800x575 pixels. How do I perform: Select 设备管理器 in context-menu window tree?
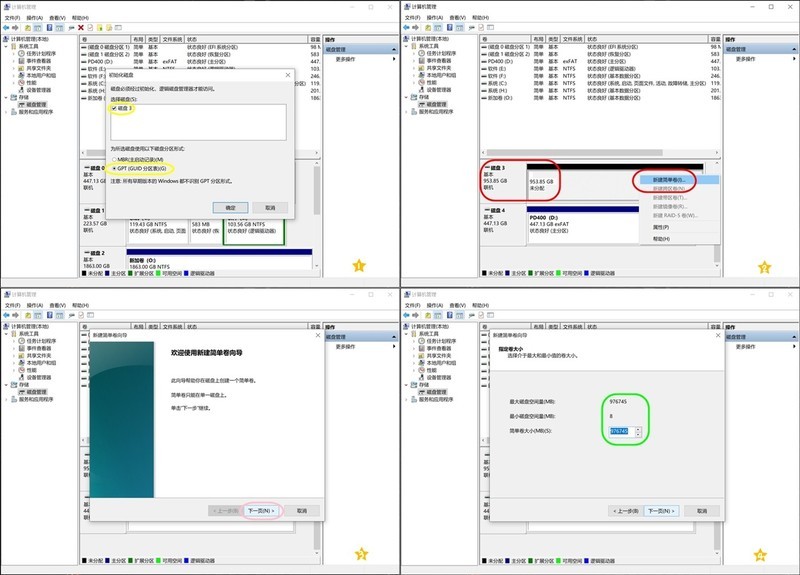[439, 90]
